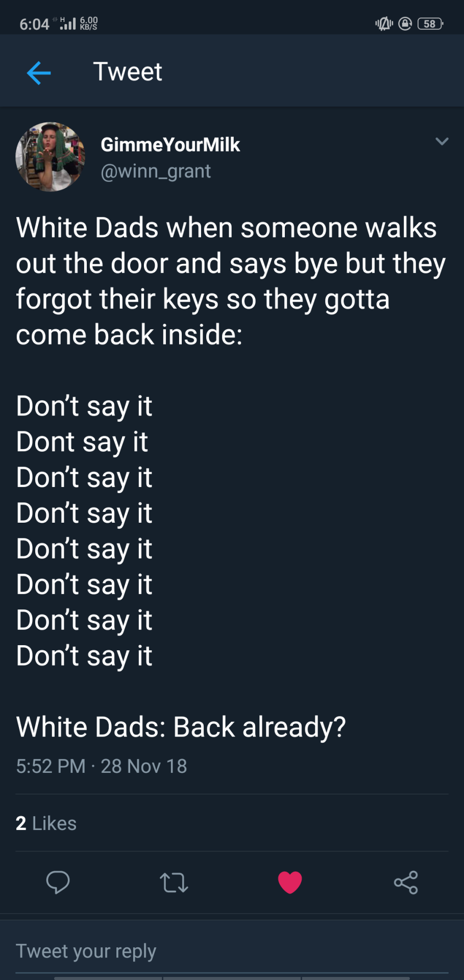Open GimmeYourMilk profile picture
This screenshot has height=980, width=464.
(51, 157)
